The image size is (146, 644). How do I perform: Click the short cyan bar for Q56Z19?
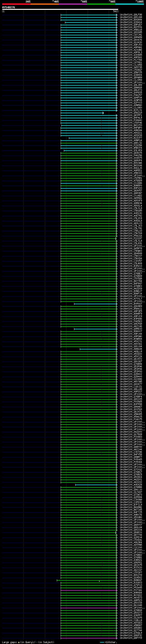(x=82, y=113)
